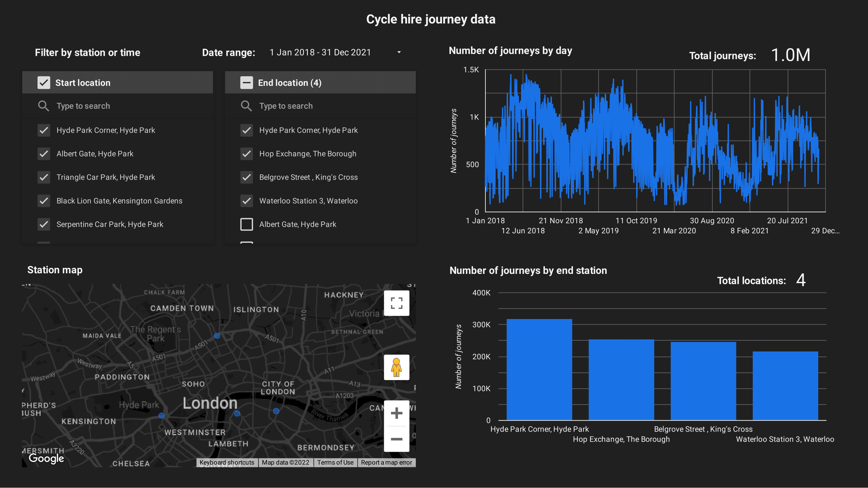Screen dimensions: 868x488
Task: Uncheck Waterloo Station 3, Waterloo end station
Action: (247, 201)
